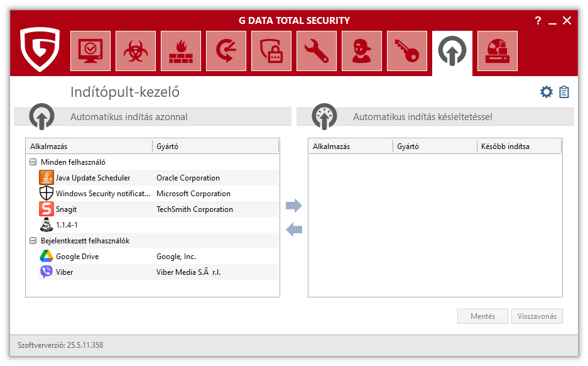Viewport: 588px width, 366px height.
Task: Open the Encryption key icon
Action: click(x=407, y=51)
